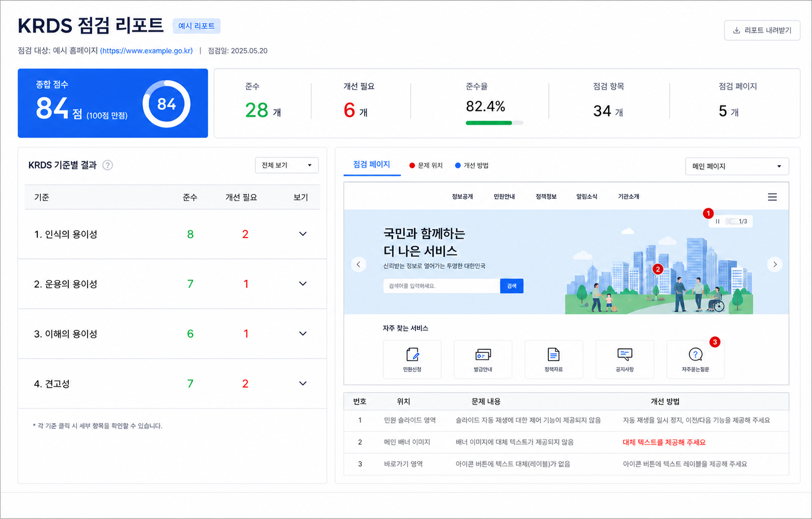Click the 자주 찾는 서비스 heading
Viewport: 812px width, 519px height.
405,328
